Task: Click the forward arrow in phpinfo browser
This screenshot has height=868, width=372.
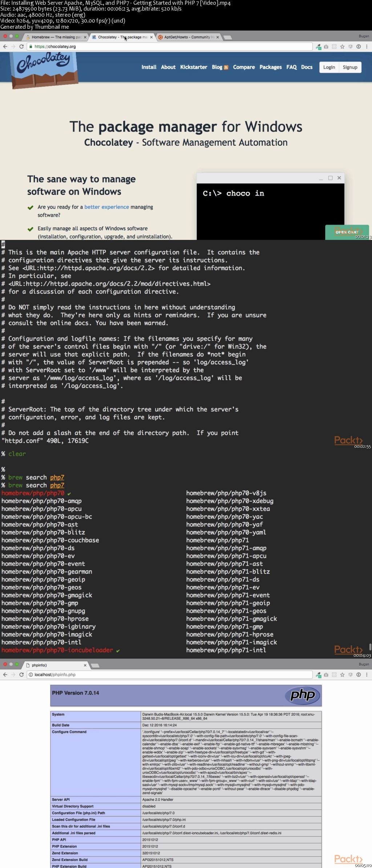Action: (13, 675)
